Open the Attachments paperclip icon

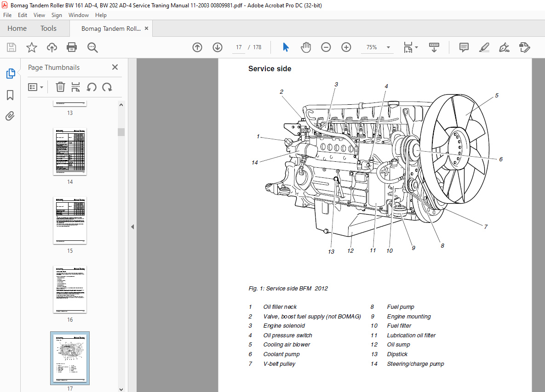10,116
